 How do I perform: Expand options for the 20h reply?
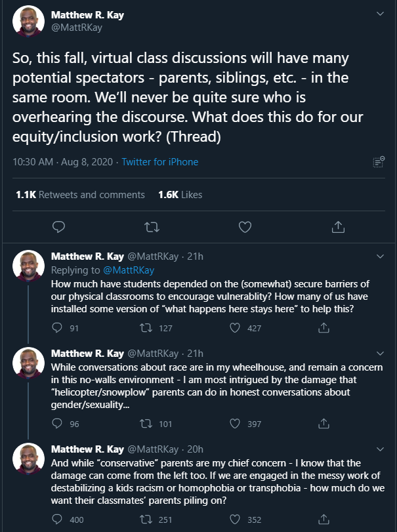[381, 449]
